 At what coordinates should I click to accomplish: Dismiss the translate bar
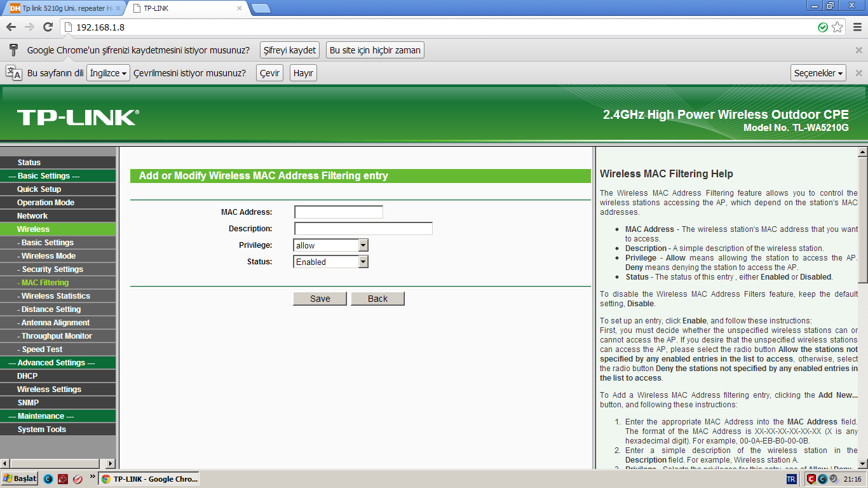(x=858, y=73)
